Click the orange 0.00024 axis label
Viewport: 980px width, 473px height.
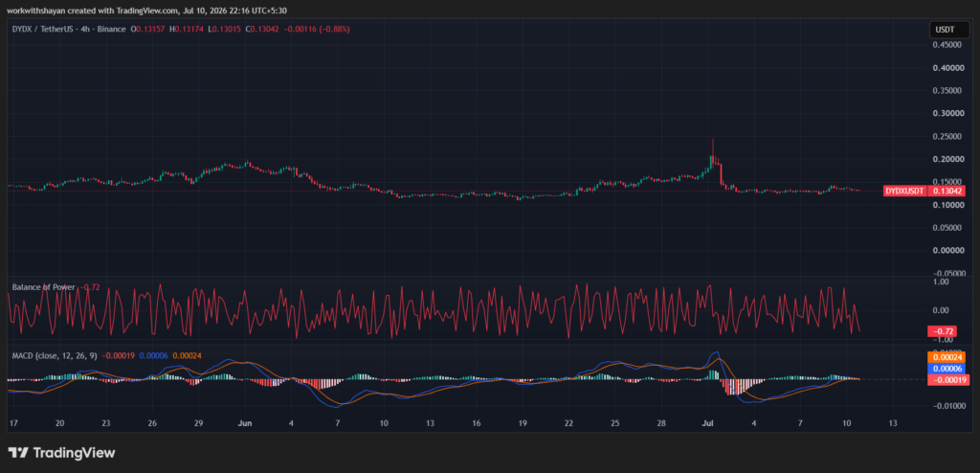tap(947, 357)
